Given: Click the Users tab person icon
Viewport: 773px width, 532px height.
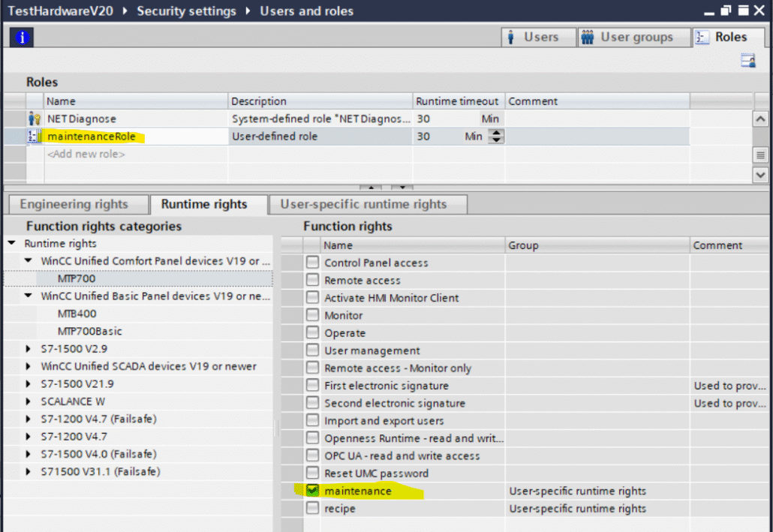Looking at the screenshot, I should [511, 38].
